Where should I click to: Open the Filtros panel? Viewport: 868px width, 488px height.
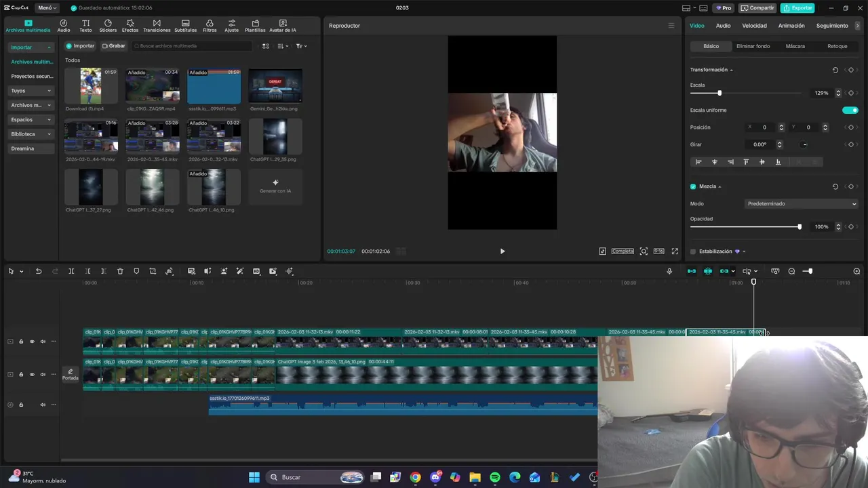(x=210, y=26)
